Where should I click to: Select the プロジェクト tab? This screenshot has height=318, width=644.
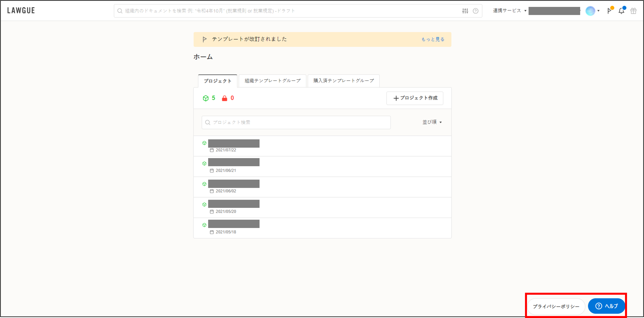(217, 81)
